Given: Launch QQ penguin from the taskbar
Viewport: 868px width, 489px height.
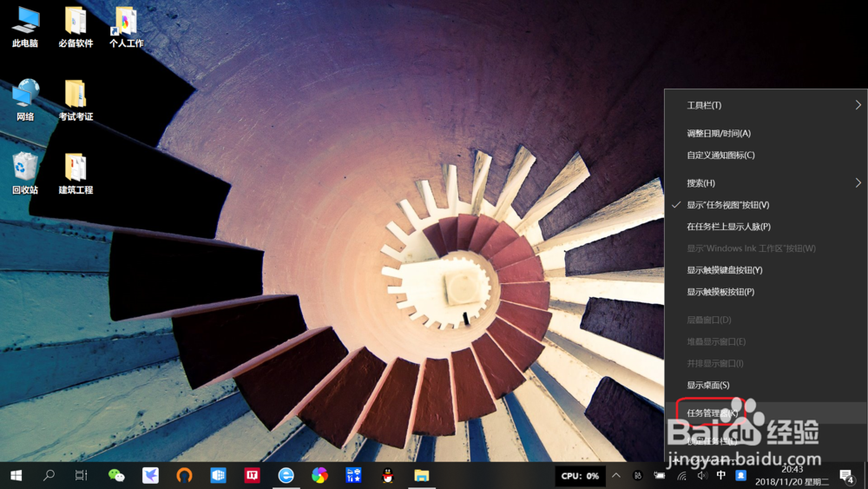Looking at the screenshot, I should (x=387, y=475).
